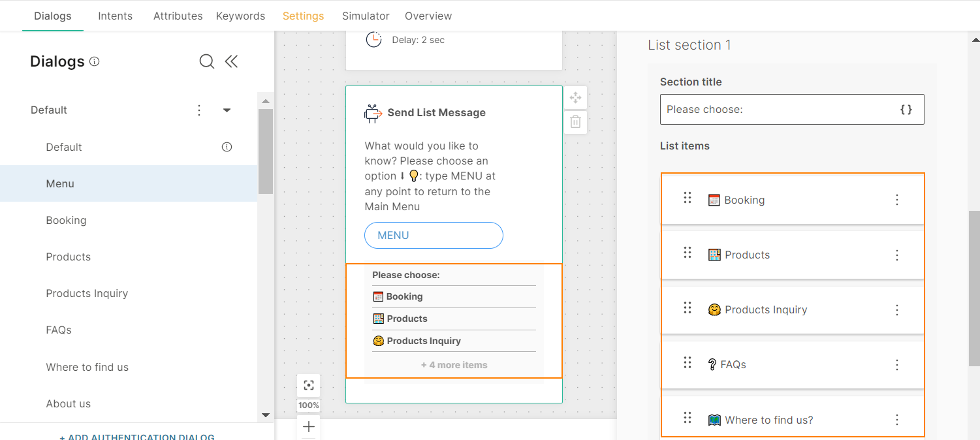Open the Dialogs search icon

pyautogui.click(x=206, y=61)
